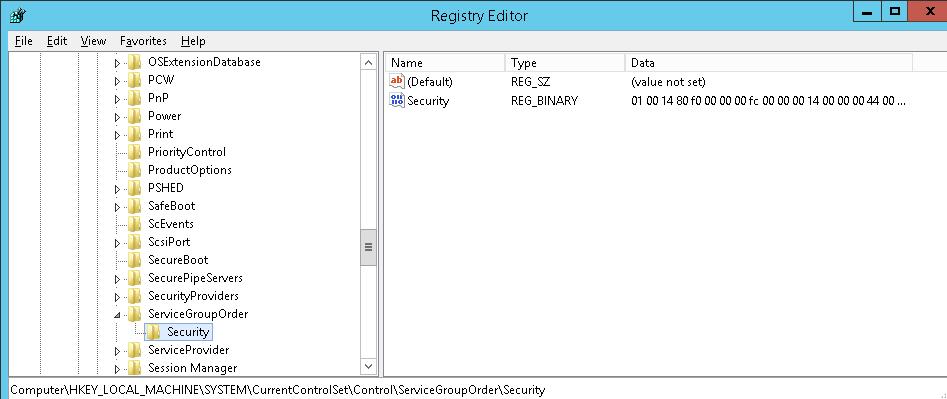Click the Power folder icon

(135, 116)
